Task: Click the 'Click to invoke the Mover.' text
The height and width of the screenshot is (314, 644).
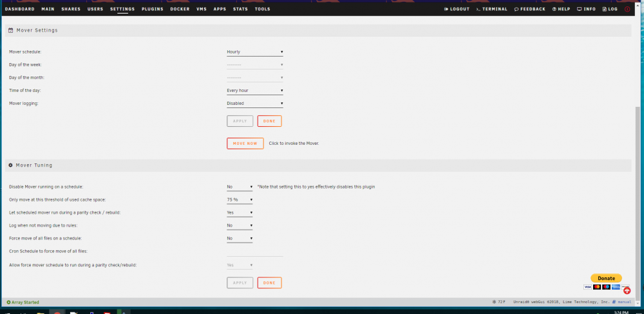Action: [294, 143]
